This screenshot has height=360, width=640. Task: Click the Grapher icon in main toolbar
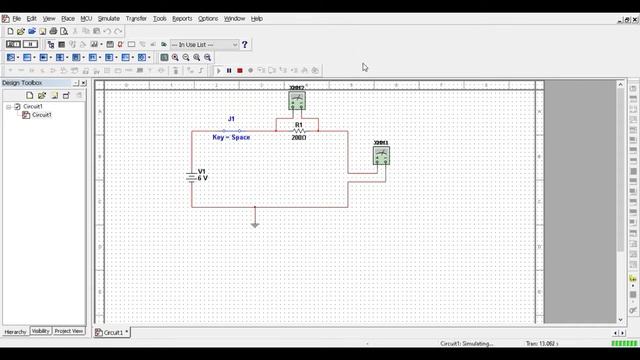pyautogui.click(x=94, y=44)
